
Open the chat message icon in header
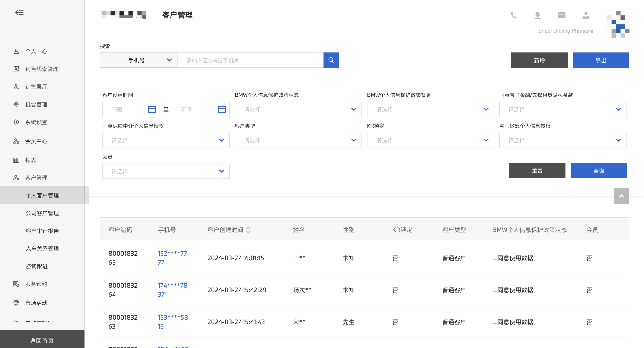[562, 16]
